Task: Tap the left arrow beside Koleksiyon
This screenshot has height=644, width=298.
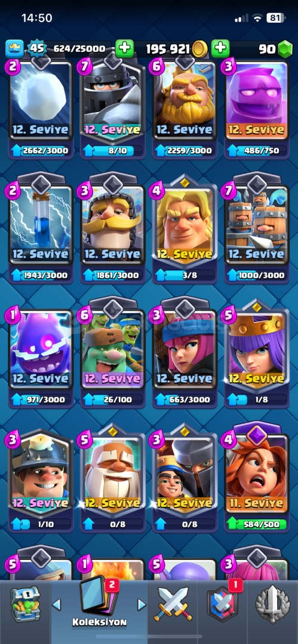Action: tap(56, 604)
